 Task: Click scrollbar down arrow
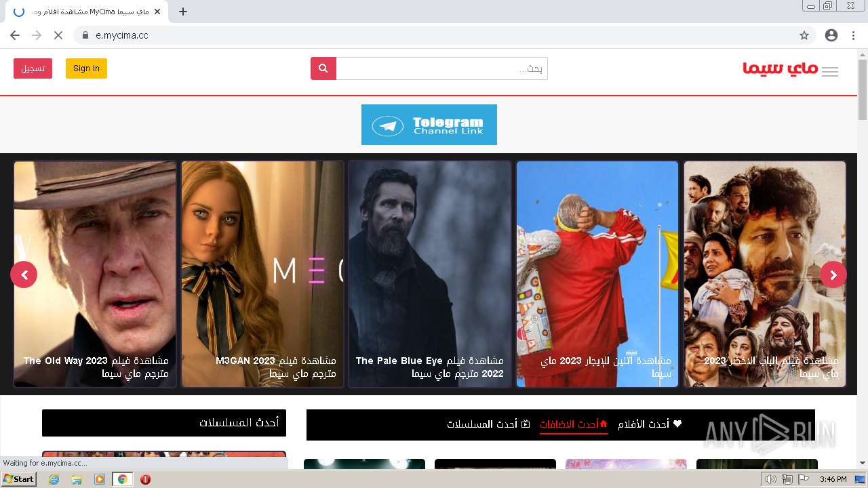(863, 463)
